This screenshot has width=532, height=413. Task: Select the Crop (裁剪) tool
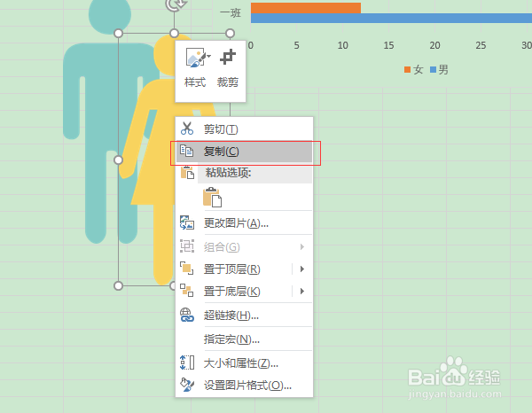(228, 67)
